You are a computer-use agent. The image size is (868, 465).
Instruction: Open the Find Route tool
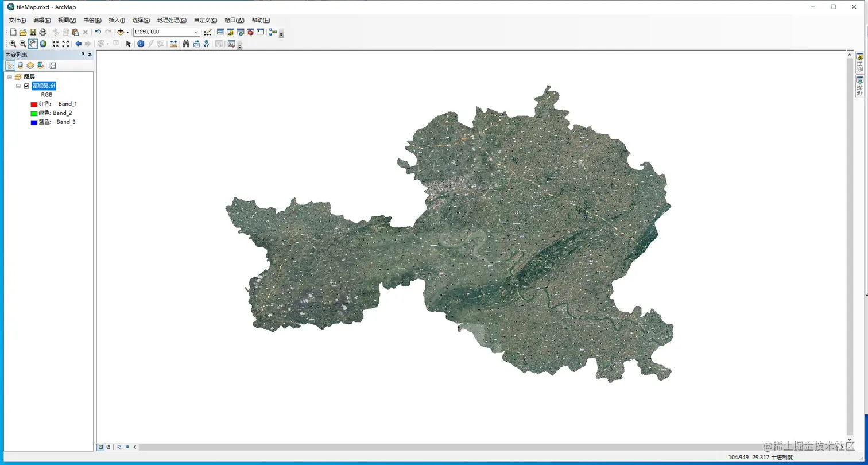[196, 44]
